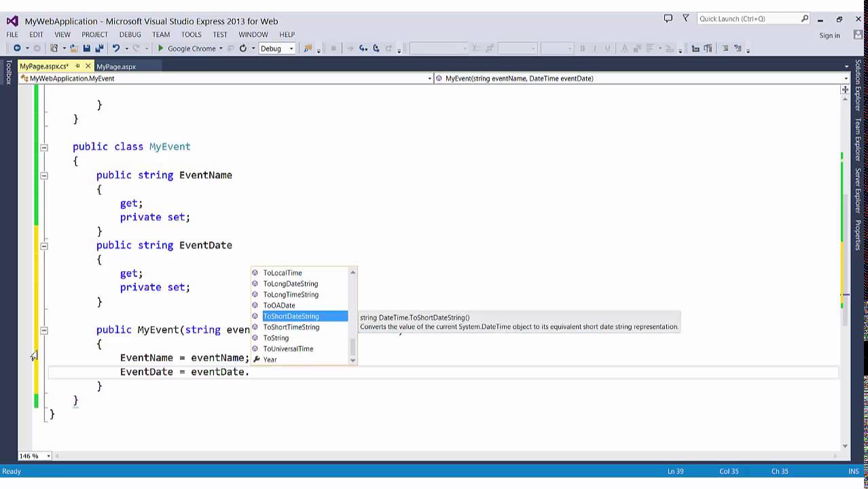Viewport: 868px width, 489px height.
Task: Click the IntelliSense list scrollbar down arrow
Action: [352, 360]
